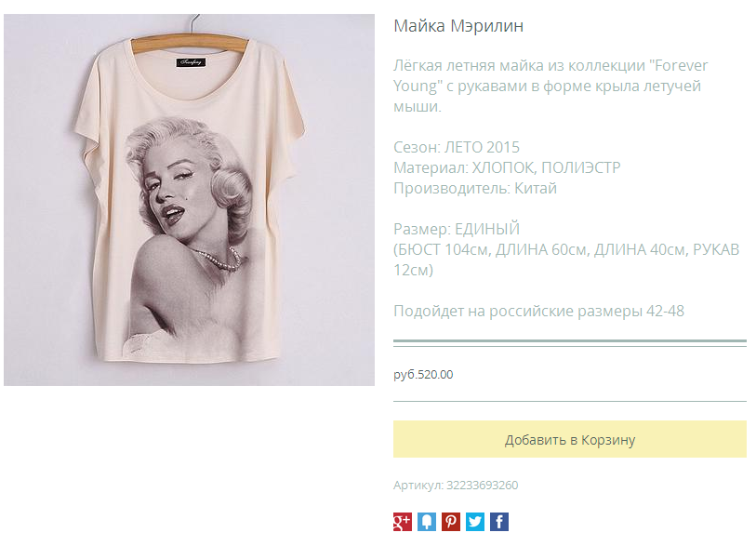The image size is (756, 546).
Task: Select the Сезон: ЛЕТО 2015 line
Action: pyautogui.click(x=457, y=147)
